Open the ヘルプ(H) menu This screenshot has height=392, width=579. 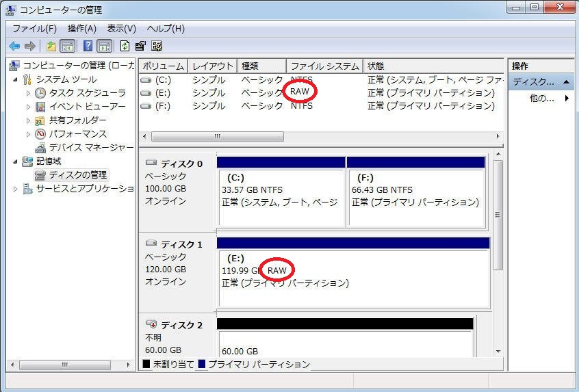click(x=166, y=29)
